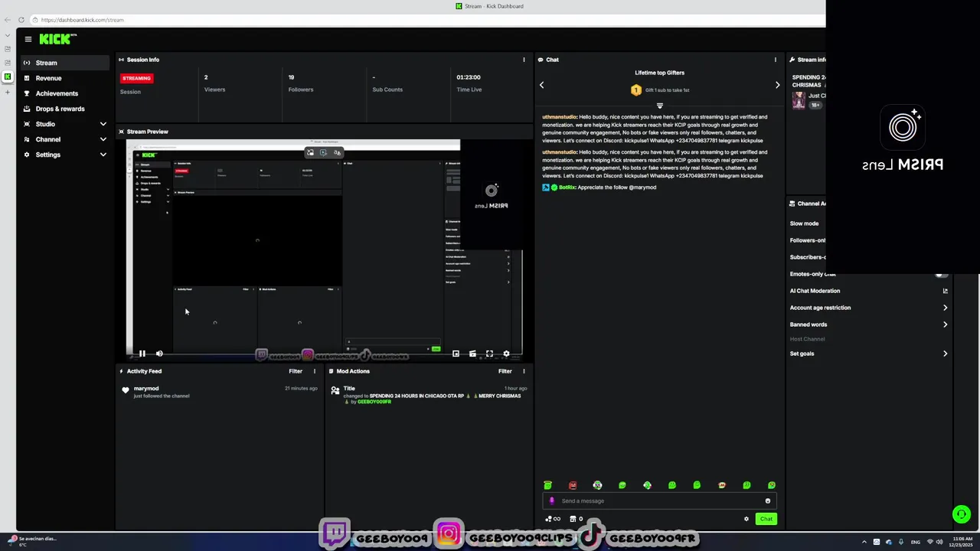
Task: Click Filter in Activity Feed panel
Action: (296, 371)
